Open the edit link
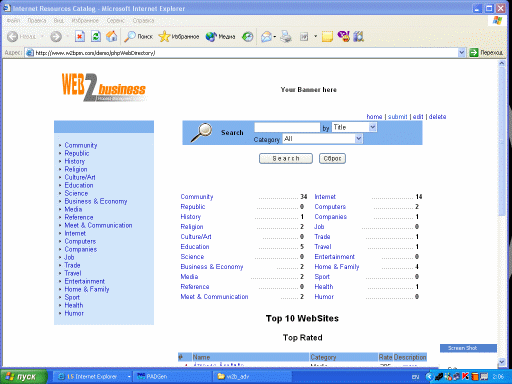 pos(418,117)
